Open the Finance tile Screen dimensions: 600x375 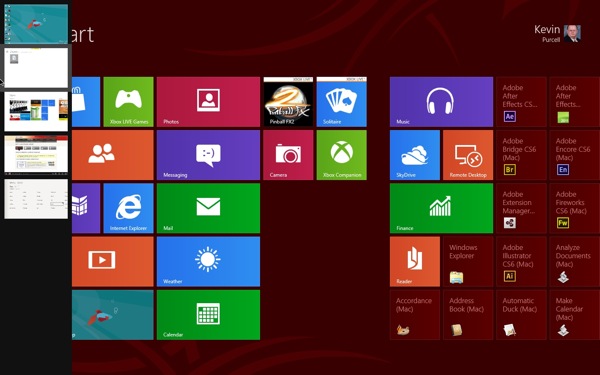(441, 208)
